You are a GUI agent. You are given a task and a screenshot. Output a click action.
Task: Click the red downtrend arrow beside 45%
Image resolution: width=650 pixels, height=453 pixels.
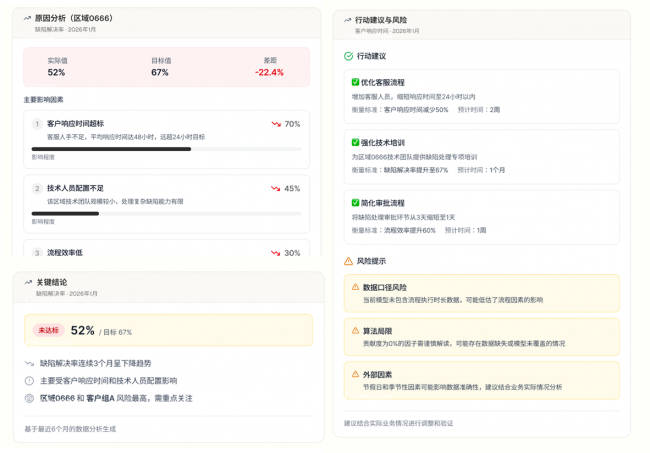coord(275,188)
